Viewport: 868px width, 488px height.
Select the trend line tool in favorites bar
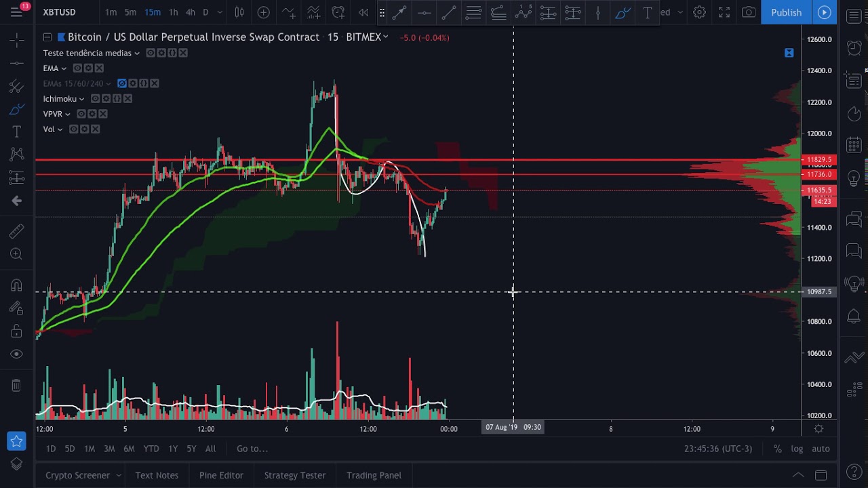coord(449,12)
